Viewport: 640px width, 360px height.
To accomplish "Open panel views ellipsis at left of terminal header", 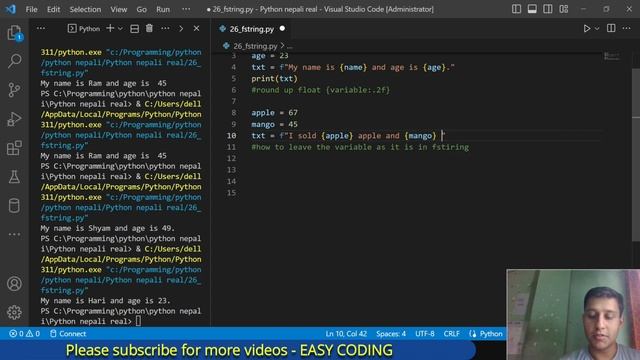I will point(41,29).
